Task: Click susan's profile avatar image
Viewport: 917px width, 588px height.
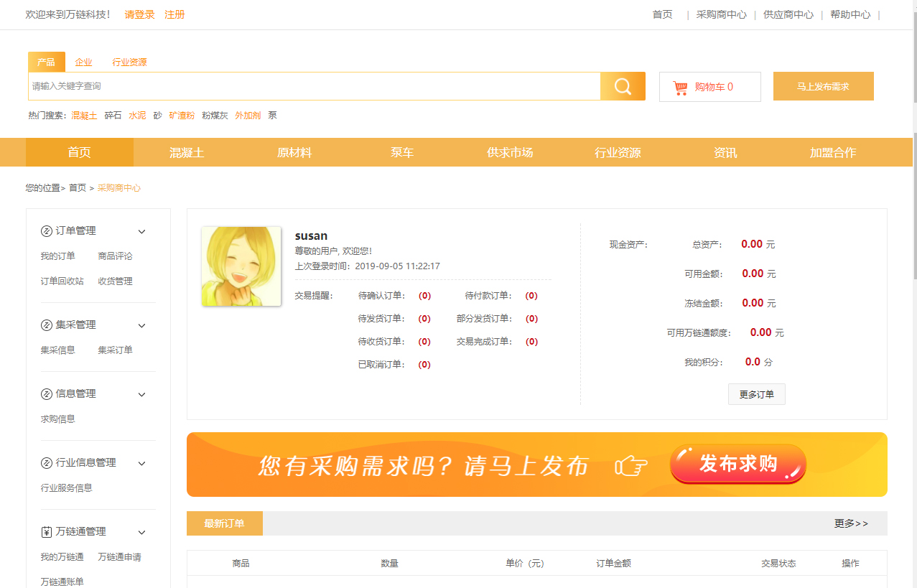Action: (x=241, y=266)
